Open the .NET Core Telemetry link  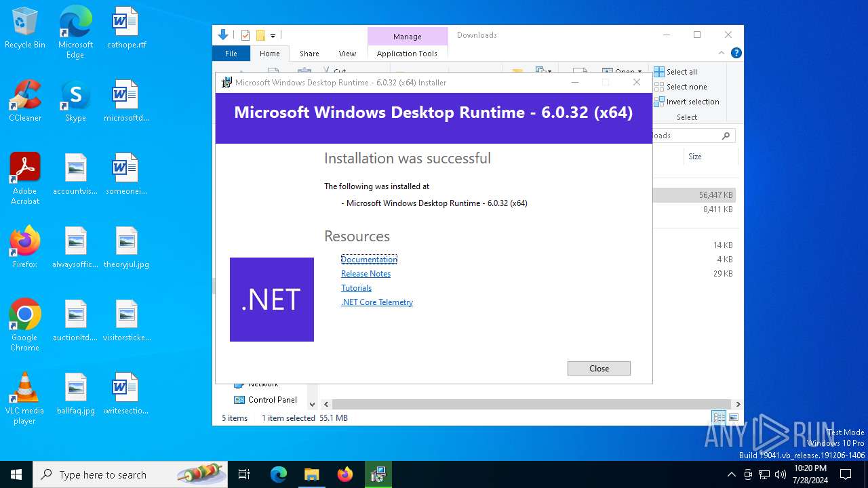coord(377,302)
